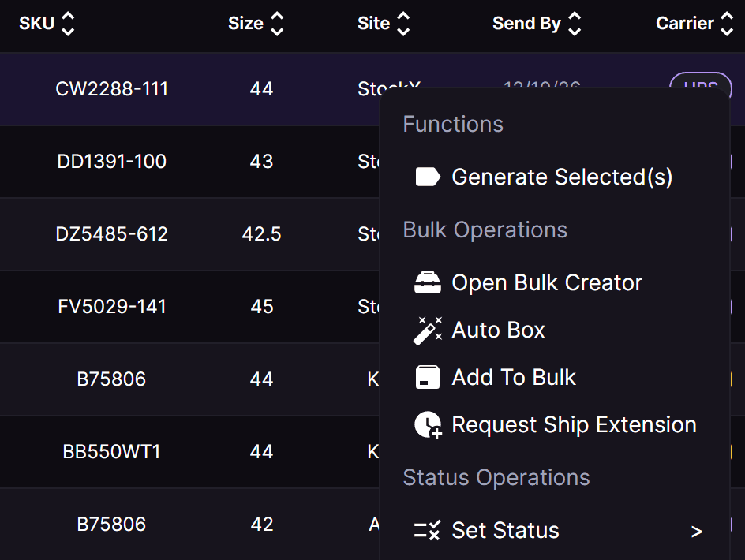Click the B75806 SKU with size 42
This screenshot has height=560, width=745.
pyautogui.click(x=111, y=524)
